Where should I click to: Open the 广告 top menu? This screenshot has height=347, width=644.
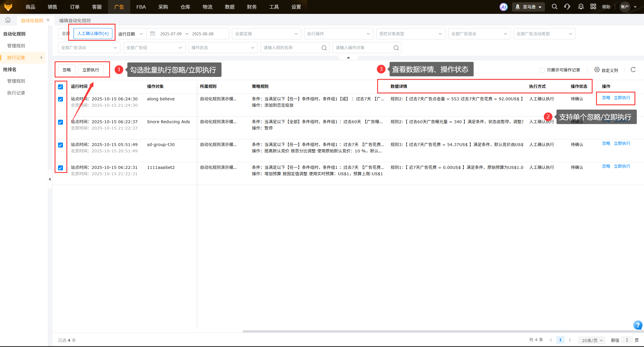click(119, 7)
